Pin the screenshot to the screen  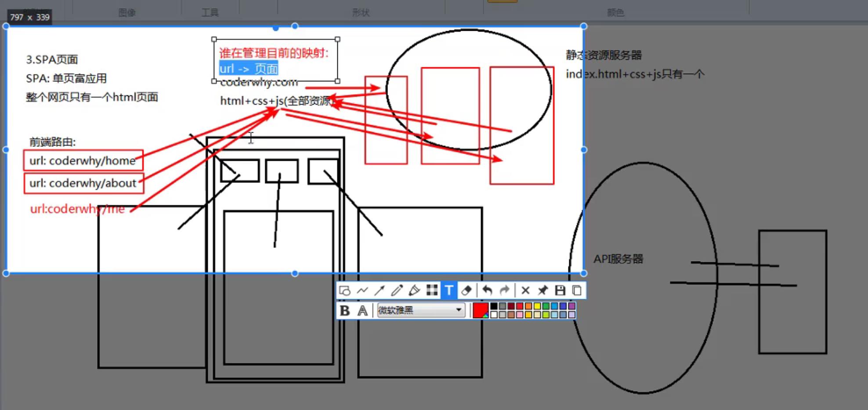pyautogui.click(x=543, y=290)
